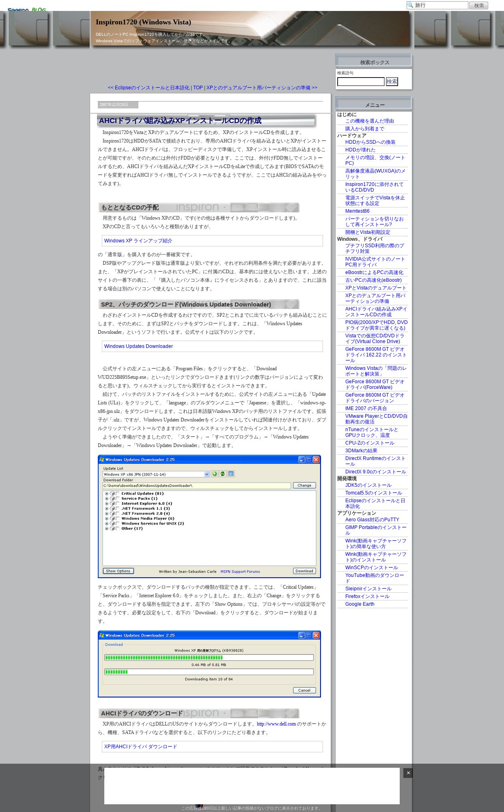Viewport: 504px width, 812px height.
Task: Click the sidebar 検索語句 search input box
Action: tap(361, 82)
